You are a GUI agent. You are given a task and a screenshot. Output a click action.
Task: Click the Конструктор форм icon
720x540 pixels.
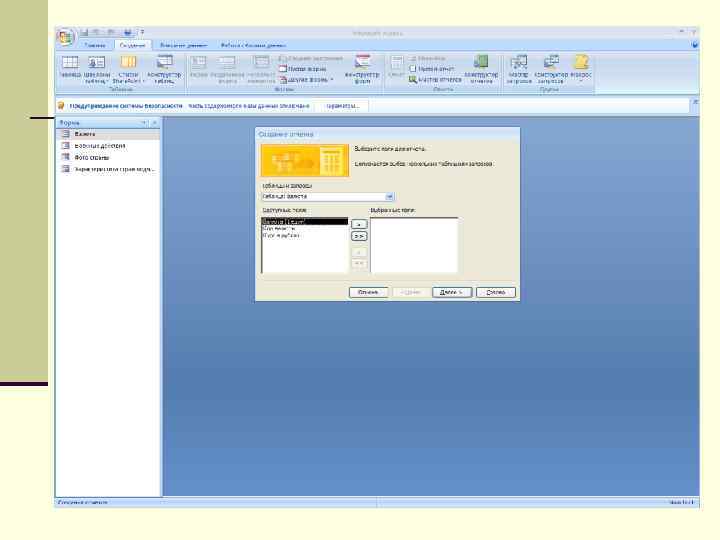362,69
